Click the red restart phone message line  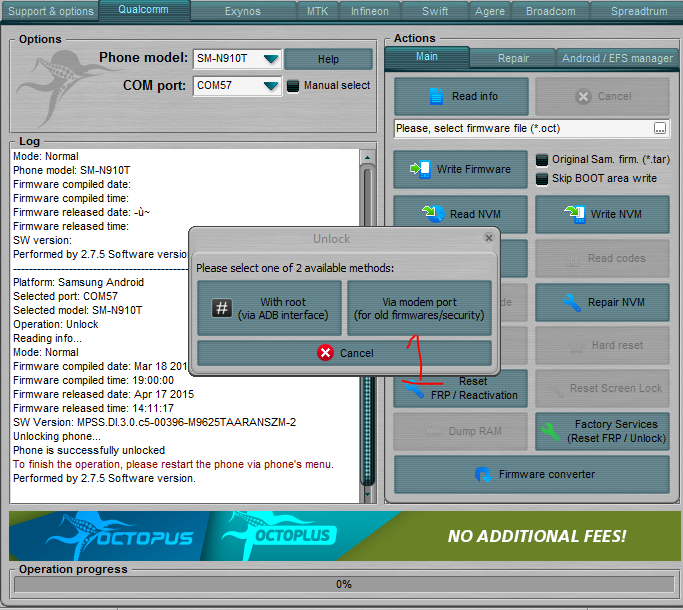coord(173,464)
